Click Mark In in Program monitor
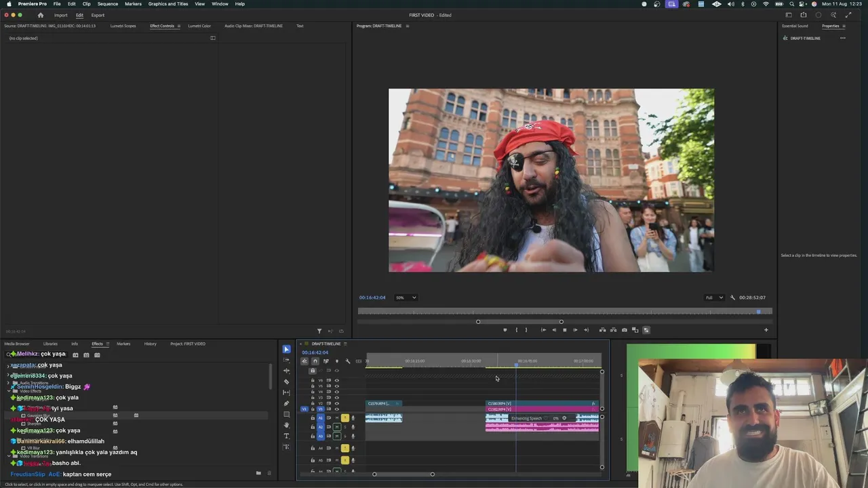 point(517,330)
